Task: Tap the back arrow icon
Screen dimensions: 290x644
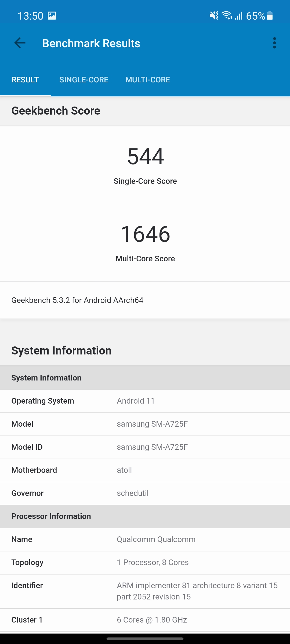Action: tap(20, 43)
